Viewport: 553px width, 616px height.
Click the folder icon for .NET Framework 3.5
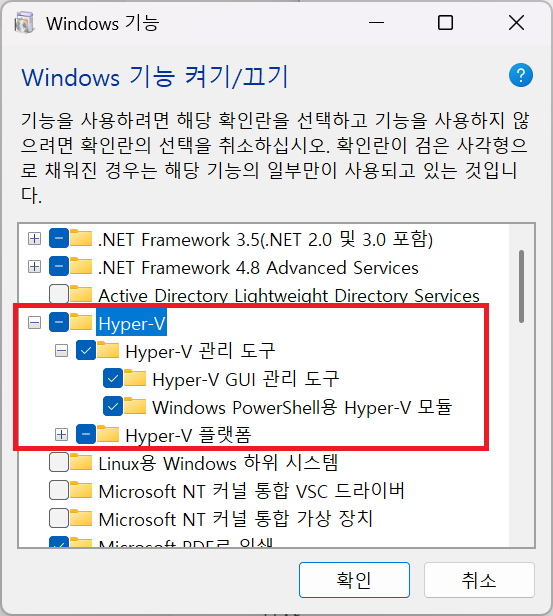(81, 238)
